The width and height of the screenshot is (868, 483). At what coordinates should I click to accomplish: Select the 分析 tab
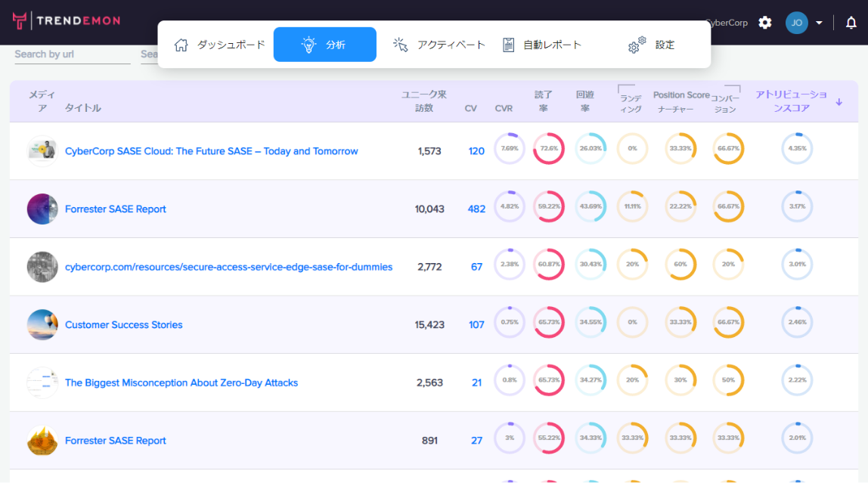(x=325, y=45)
